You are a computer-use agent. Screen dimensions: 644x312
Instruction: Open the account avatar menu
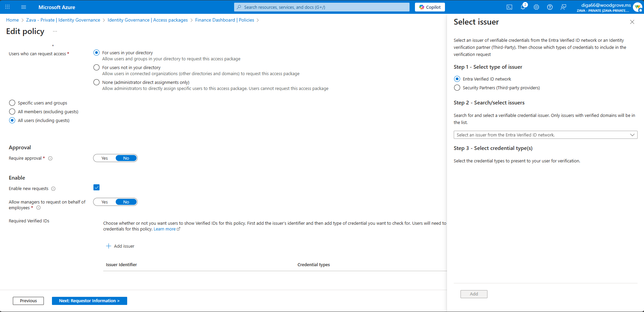[637, 7]
